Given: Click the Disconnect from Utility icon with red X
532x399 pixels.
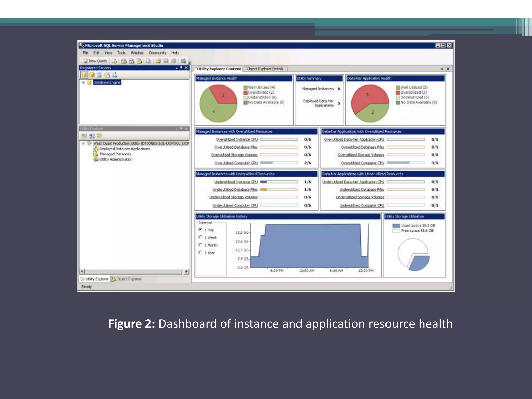Looking at the screenshot, I should (92, 136).
